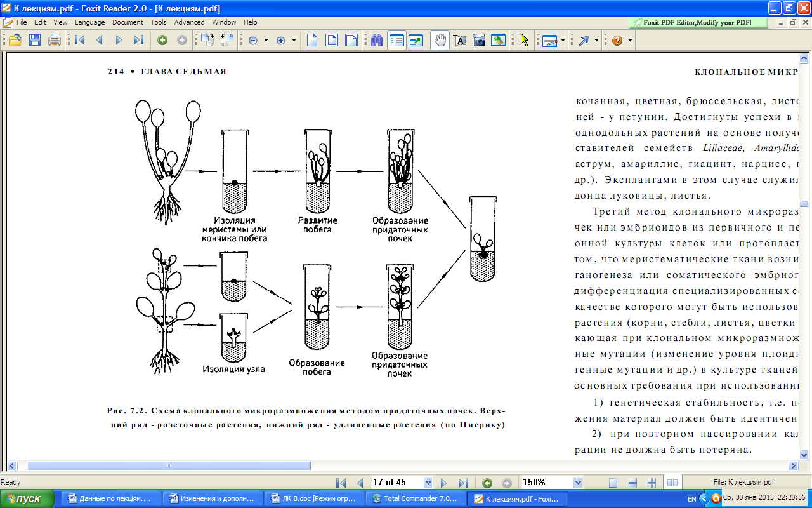The image size is (812, 508).
Task: Select the Hand tool
Action: pos(439,40)
